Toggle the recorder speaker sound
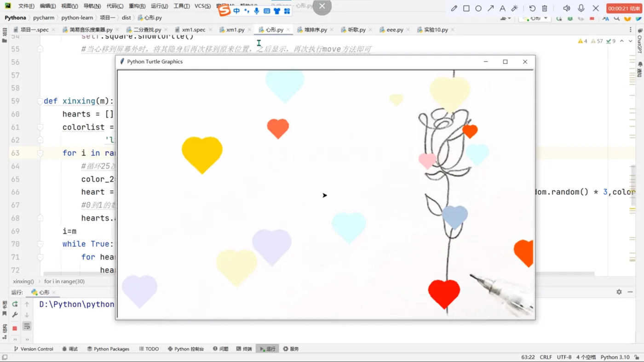Viewport: 644px width, 362px height. click(x=567, y=8)
